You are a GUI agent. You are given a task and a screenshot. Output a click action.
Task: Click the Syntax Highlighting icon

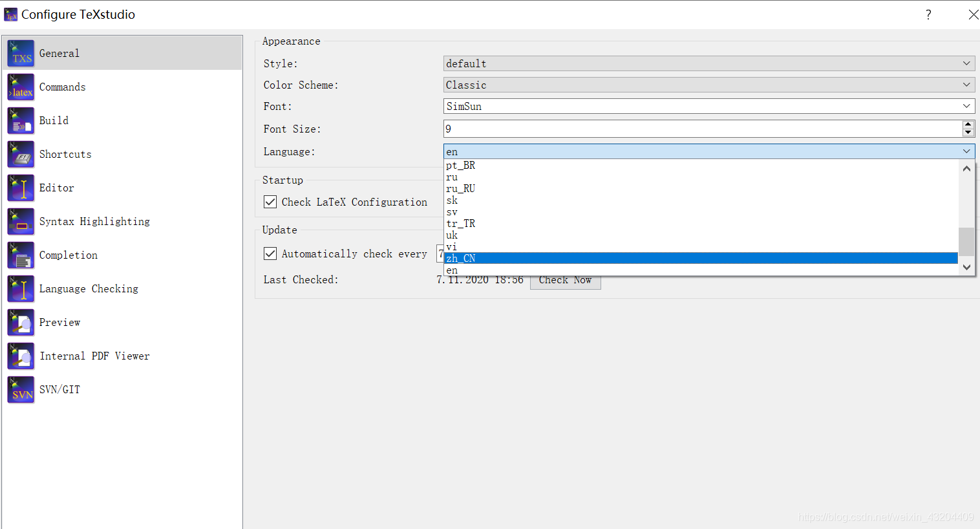coord(21,221)
